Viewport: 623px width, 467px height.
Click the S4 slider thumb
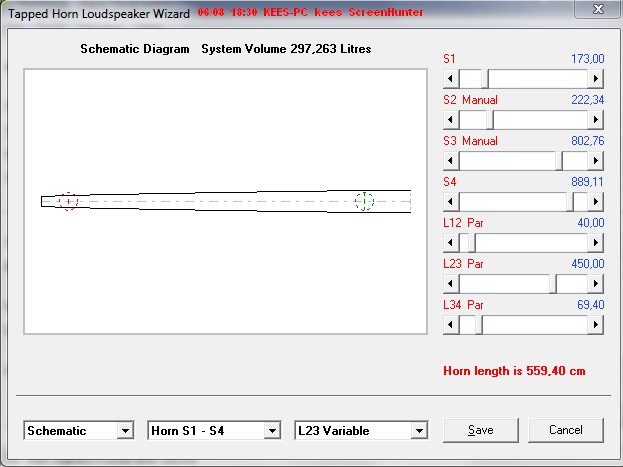(x=570, y=202)
